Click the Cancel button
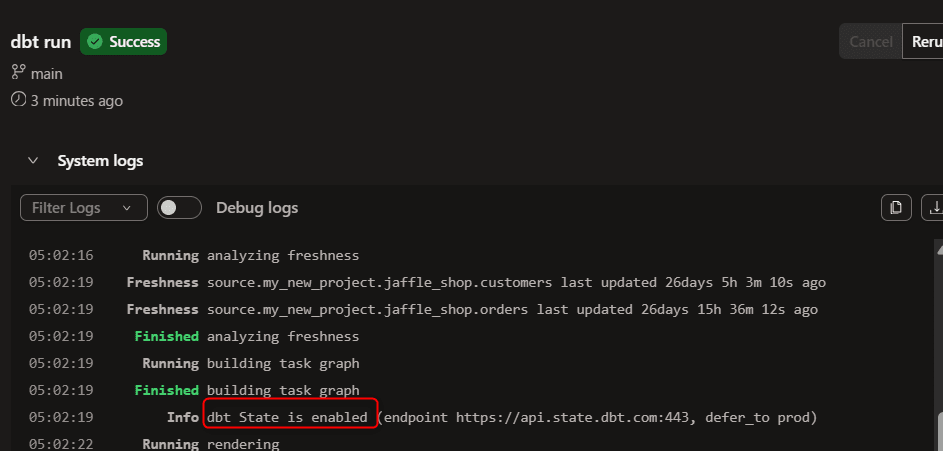The width and height of the screenshot is (943, 451). click(871, 41)
